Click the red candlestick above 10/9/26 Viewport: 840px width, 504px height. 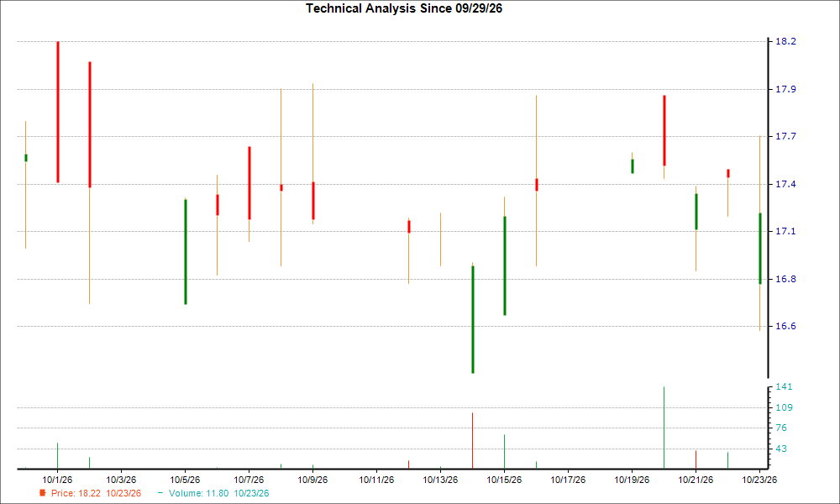point(313,201)
